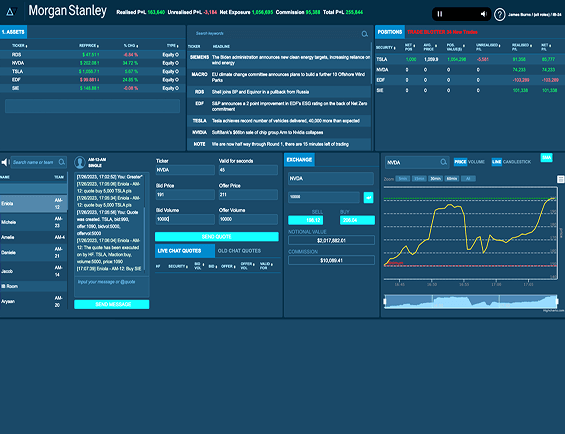Sort assets by % CHG column
Viewport: 565px width, 434px height.
tap(131, 46)
